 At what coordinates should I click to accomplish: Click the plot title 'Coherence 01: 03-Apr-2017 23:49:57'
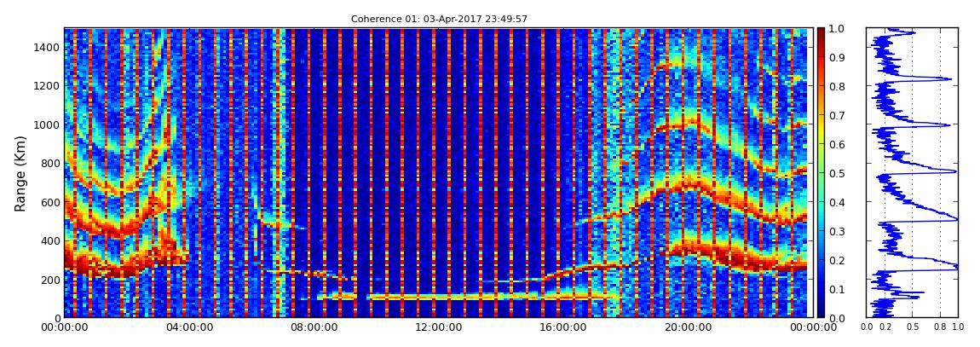(x=439, y=19)
